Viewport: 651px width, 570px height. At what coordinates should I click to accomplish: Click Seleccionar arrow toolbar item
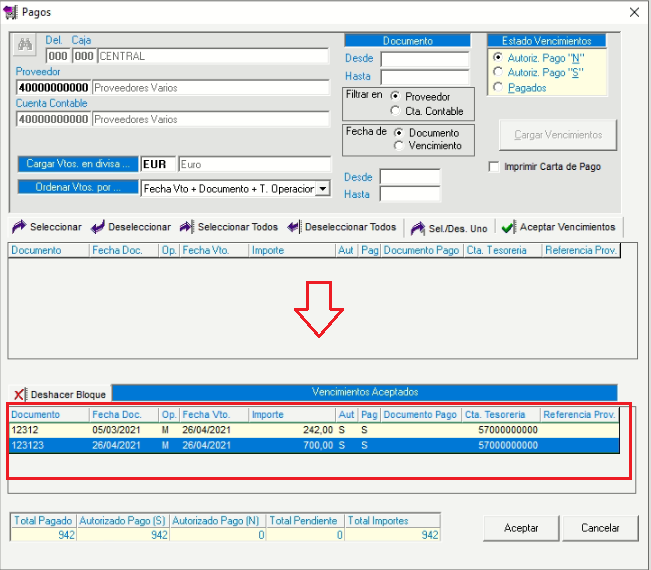click(47, 227)
